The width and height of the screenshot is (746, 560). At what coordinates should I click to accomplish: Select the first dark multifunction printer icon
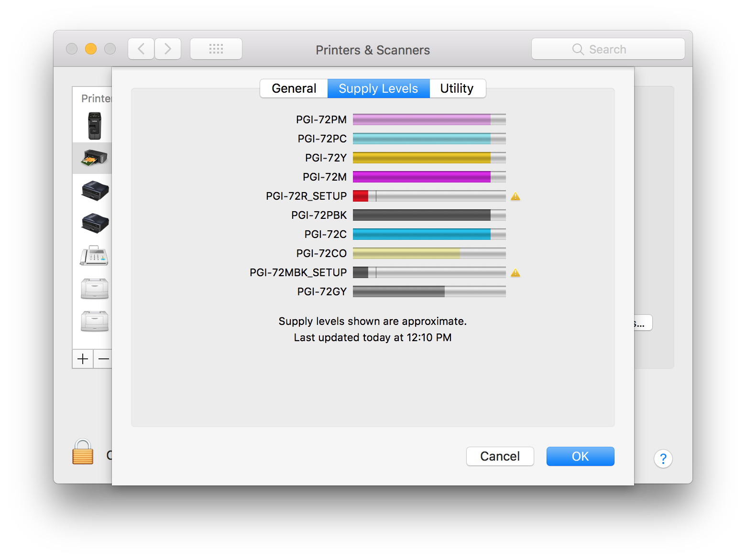click(94, 191)
